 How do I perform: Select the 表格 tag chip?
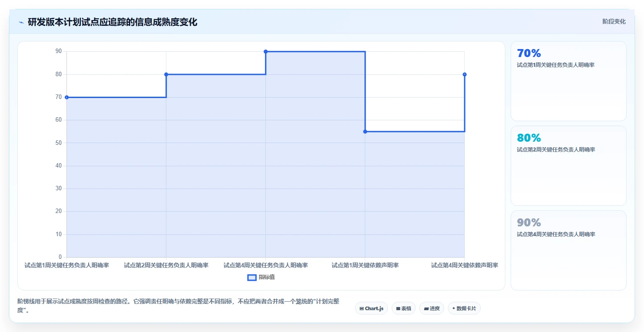pos(404,308)
